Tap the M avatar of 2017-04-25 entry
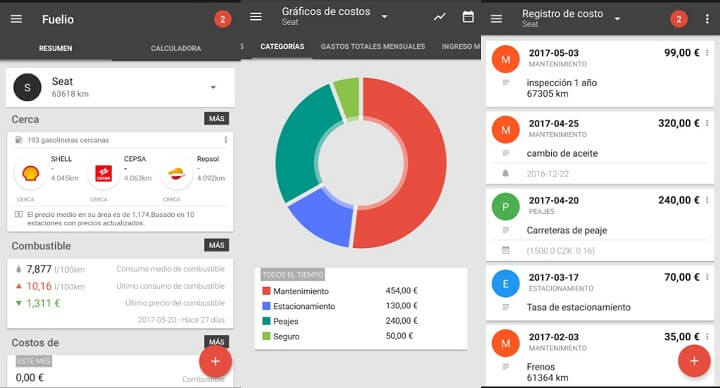Screen dimensions: 720x388 coord(506,130)
